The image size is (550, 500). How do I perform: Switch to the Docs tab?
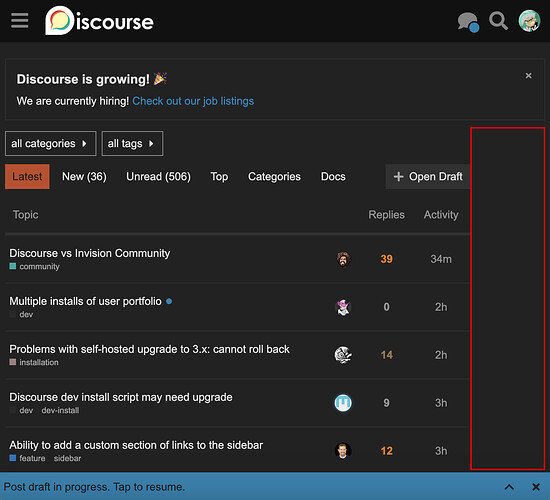333,176
